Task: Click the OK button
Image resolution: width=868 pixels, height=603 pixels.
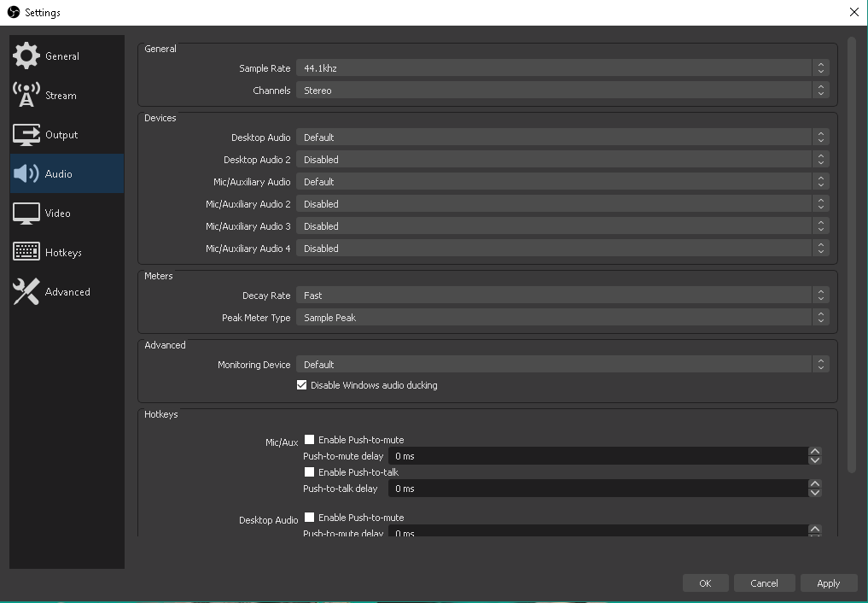Action: click(705, 583)
